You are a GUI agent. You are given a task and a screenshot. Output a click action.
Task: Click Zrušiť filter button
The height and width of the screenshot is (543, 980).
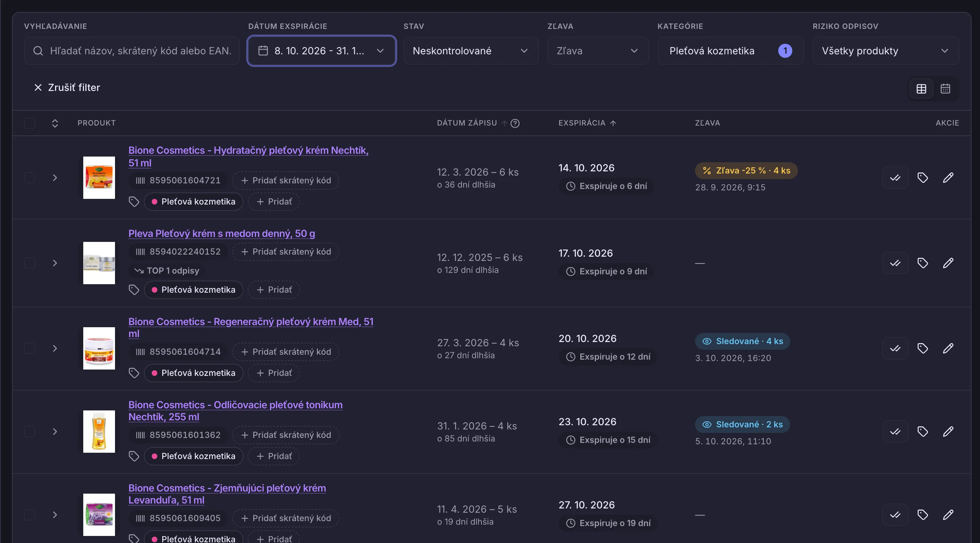(x=67, y=87)
